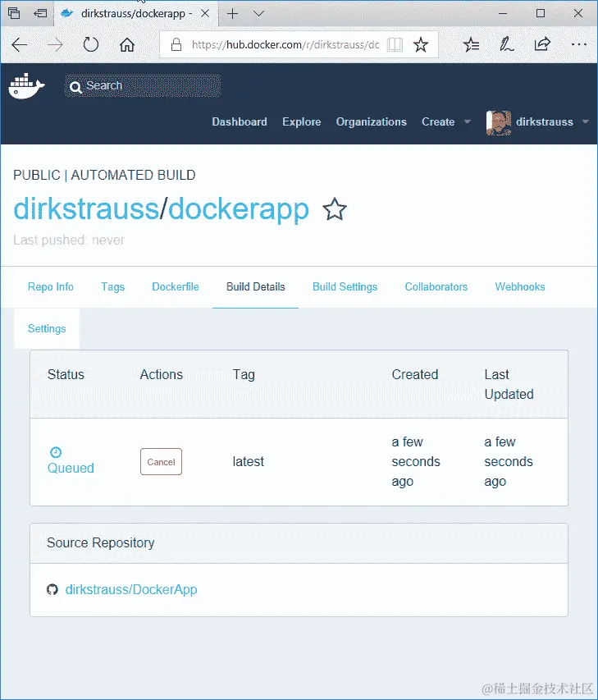Open the Dashboard menu item
This screenshot has width=598, height=700.
click(x=240, y=122)
